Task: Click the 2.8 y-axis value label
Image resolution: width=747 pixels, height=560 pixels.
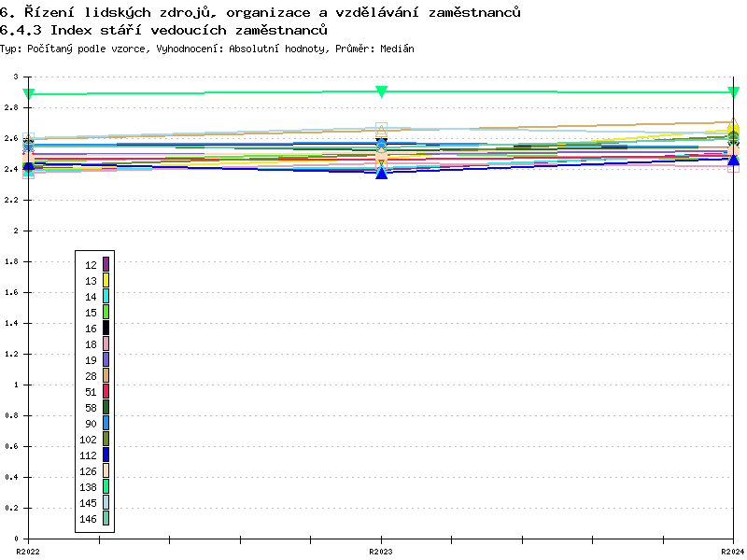Action: point(11,107)
